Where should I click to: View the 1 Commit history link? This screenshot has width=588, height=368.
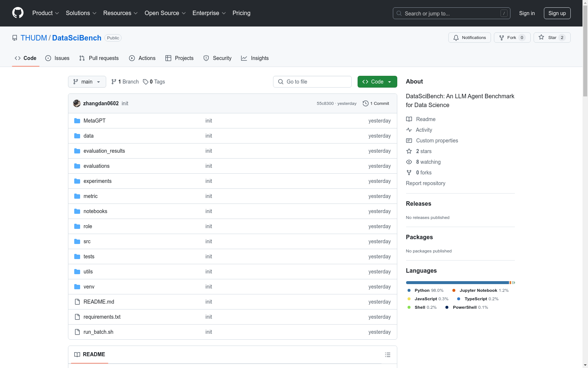pos(376,103)
